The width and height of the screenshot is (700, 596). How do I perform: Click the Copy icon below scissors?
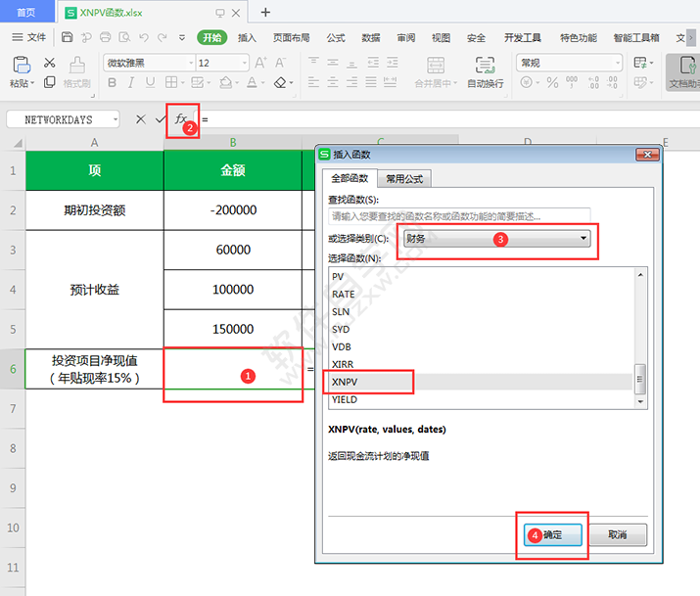[50, 82]
